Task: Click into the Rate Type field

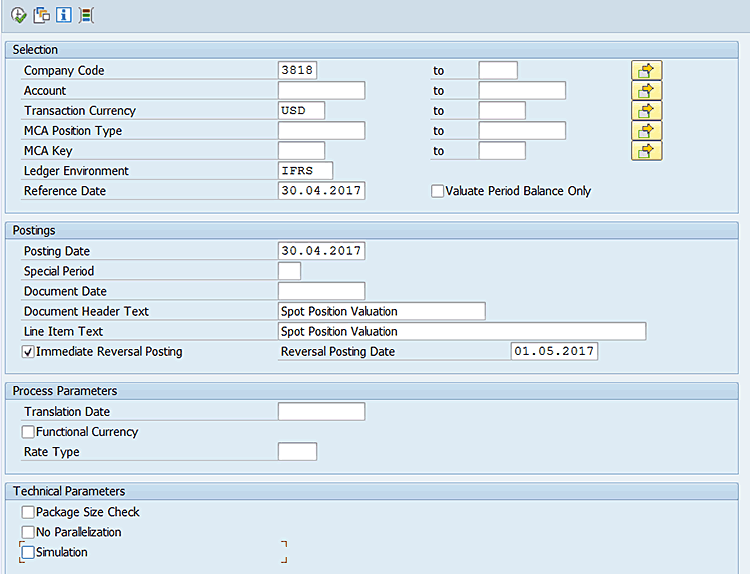Action: [297, 452]
